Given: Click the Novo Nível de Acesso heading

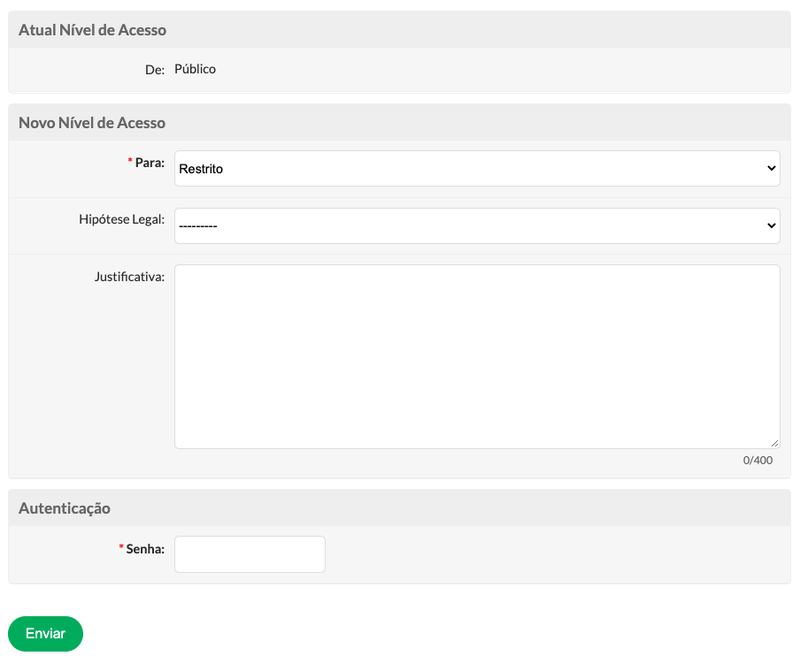Looking at the screenshot, I should (x=92, y=123).
